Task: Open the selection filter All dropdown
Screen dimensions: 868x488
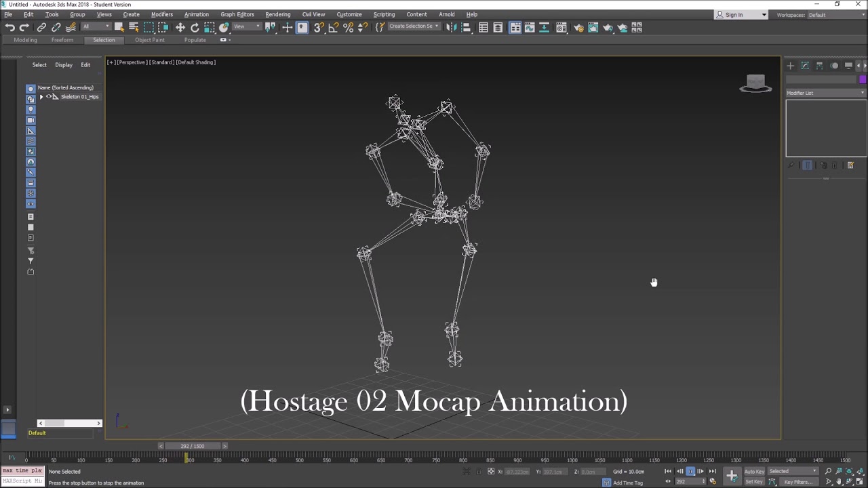Action: 96,26
